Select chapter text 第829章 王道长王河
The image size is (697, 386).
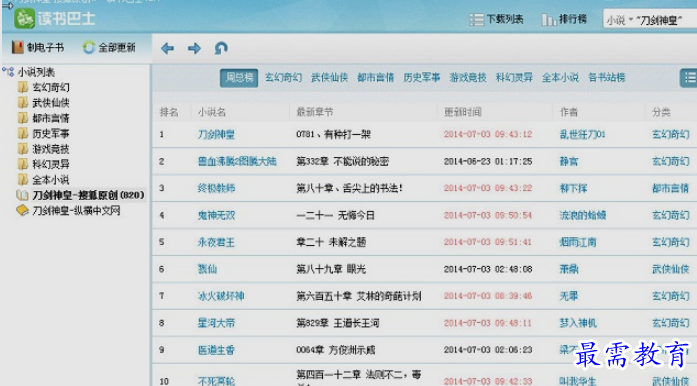(x=337, y=323)
